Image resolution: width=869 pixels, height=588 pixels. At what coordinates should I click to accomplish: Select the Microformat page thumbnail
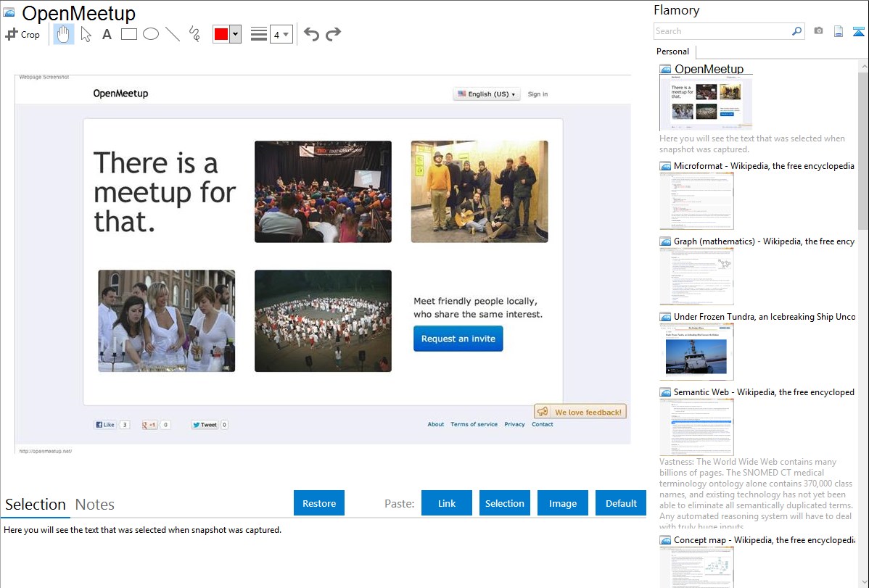click(x=696, y=201)
